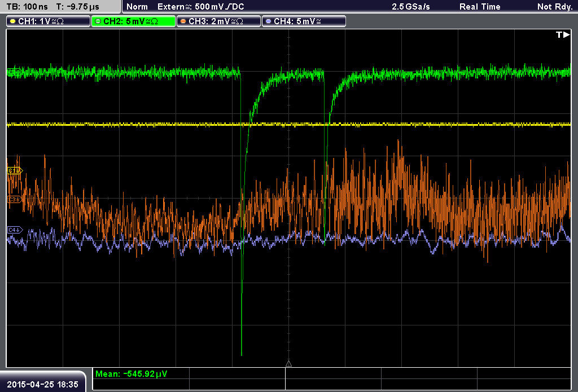This screenshot has width=578, height=392.
Task: Click the Real Time acquisition label
Action: coord(480,7)
